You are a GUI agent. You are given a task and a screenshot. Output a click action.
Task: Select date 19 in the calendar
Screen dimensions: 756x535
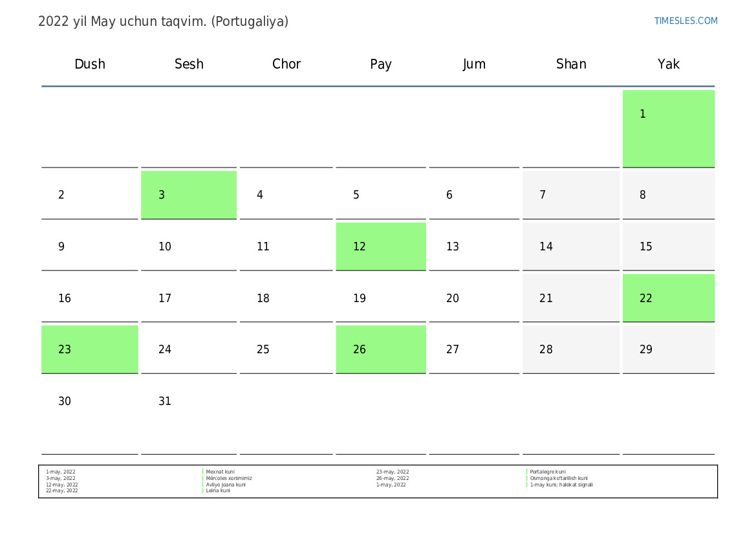pyautogui.click(x=380, y=298)
